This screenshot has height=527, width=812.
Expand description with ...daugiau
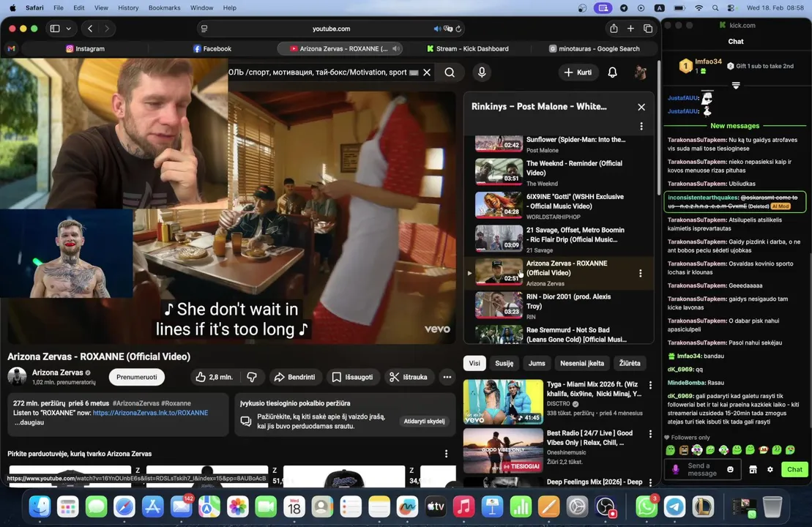click(x=29, y=422)
